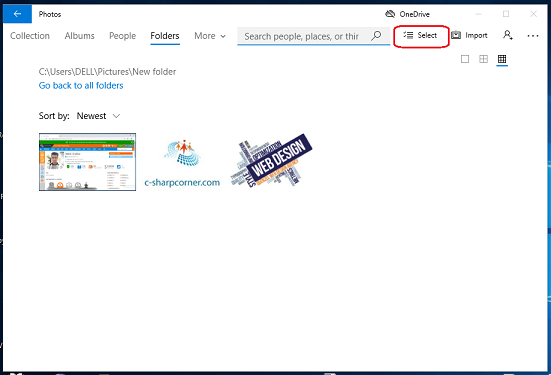Open the Sort by Newest dropdown
551x375 pixels.
[x=98, y=116]
